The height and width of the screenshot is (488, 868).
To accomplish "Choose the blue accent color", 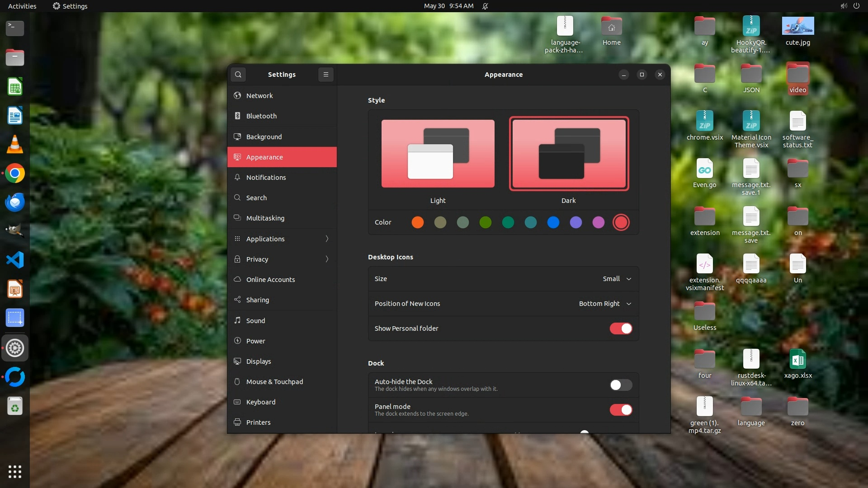I will [553, 222].
